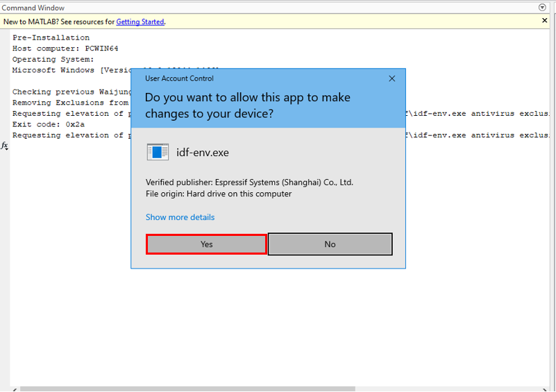Viewport: 556px width, 392px height.
Task: Click Removing Exclusions from output line
Action: [71, 103]
